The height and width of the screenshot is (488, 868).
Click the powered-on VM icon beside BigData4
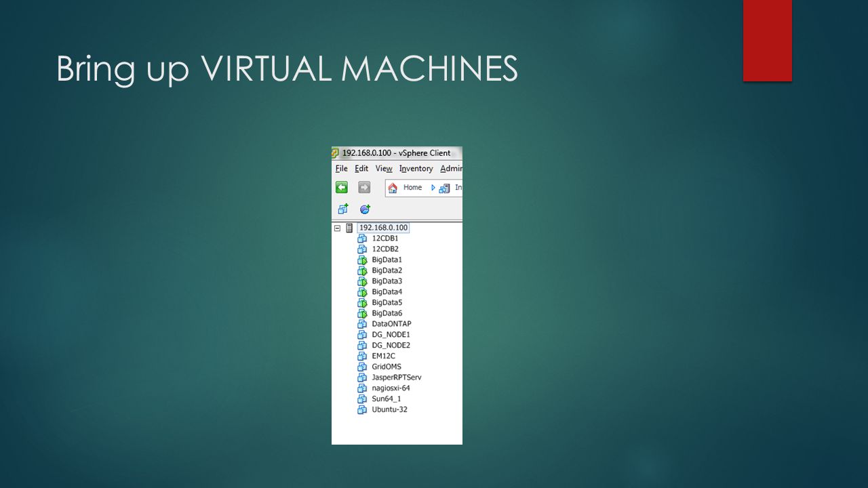(362, 292)
